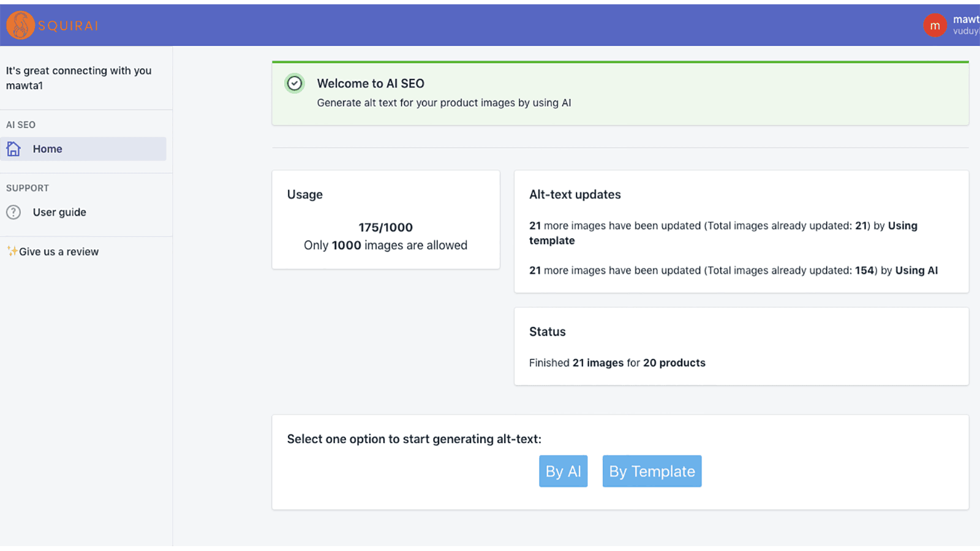Click the Alt-text updates card
Image resolution: width=980 pixels, height=551 pixels.
(x=742, y=231)
